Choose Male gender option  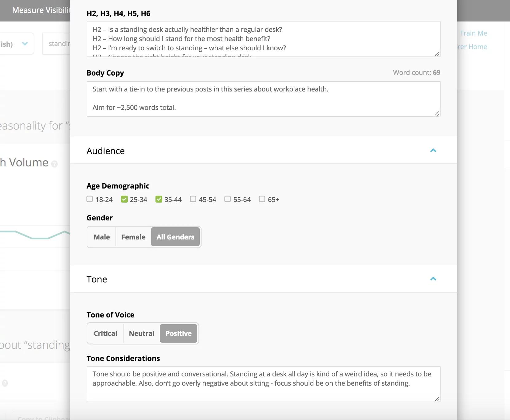pos(102,237)
